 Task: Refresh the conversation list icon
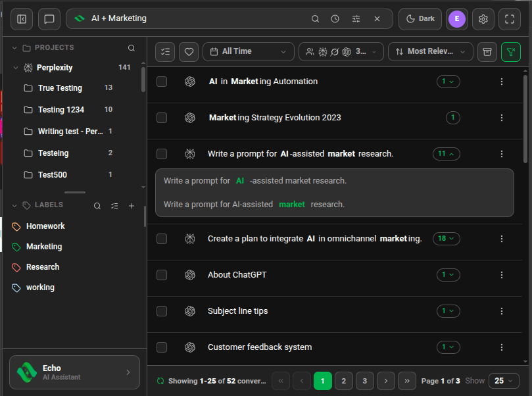(160, 381)
